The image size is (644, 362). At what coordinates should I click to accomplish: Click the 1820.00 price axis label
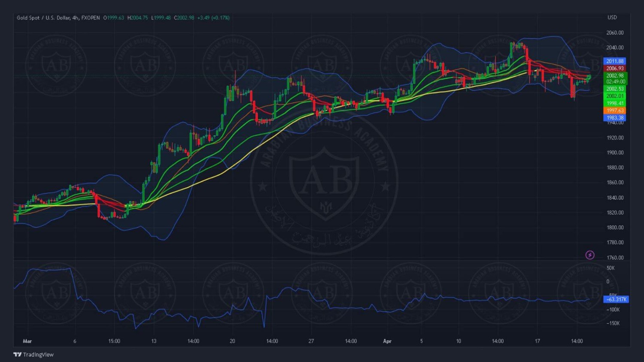coord(615,213)
